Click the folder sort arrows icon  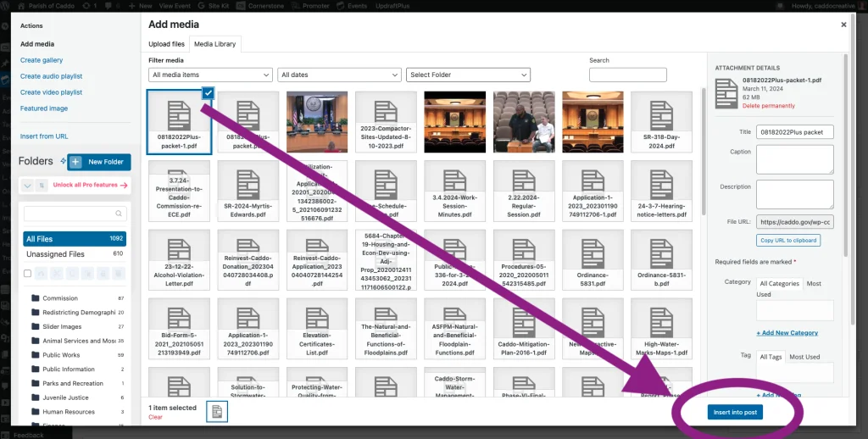pos(41,186)
